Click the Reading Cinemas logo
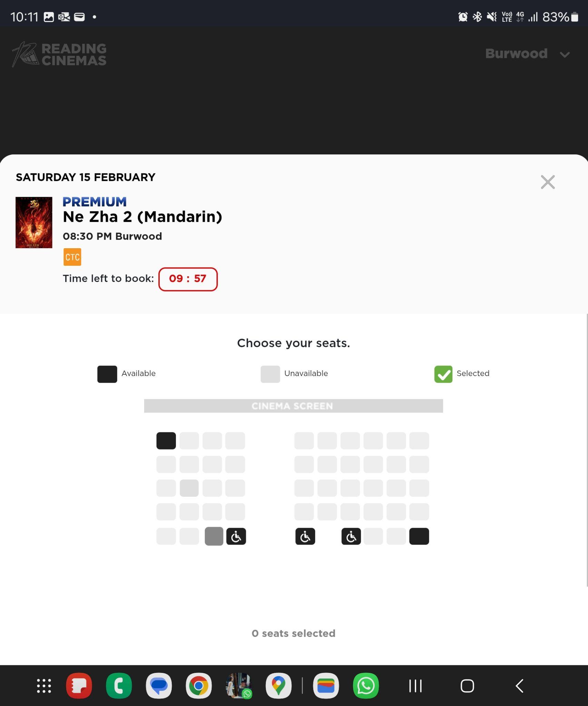The height and width of the screenshot is (706, 588). [59, 54]
